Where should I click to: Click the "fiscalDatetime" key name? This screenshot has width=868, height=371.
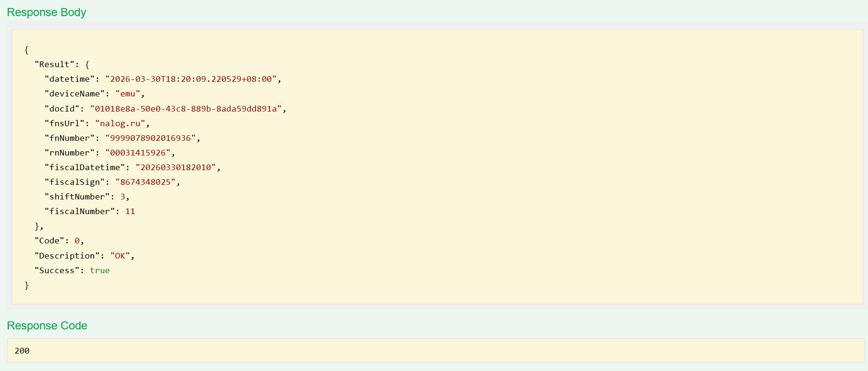[85, 167]
